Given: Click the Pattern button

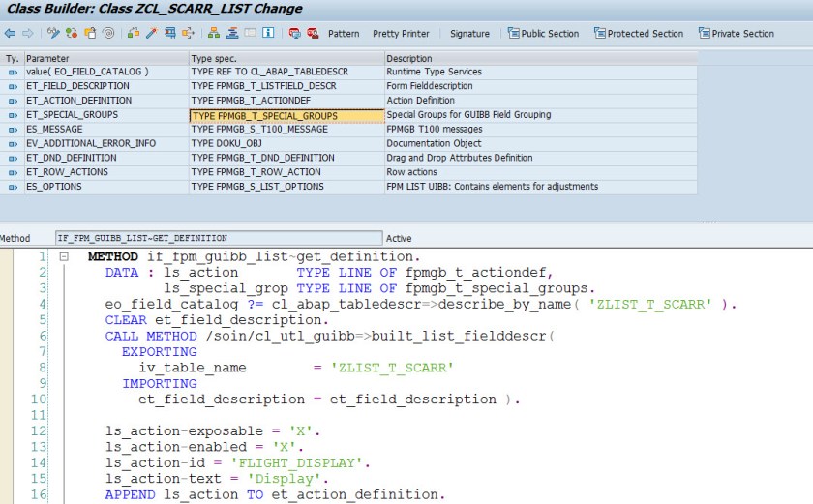Looking at the screenshot, I should (x=344, y=34).
